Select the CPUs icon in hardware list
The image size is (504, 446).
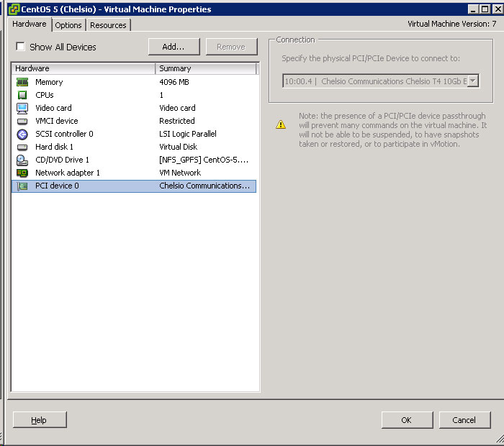[x=22, y=95]
